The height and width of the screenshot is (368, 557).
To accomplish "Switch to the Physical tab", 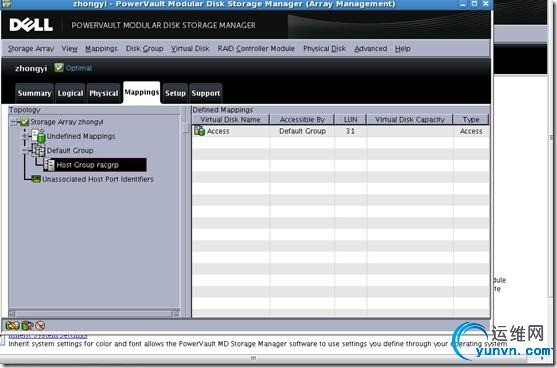I will point(104,93).
